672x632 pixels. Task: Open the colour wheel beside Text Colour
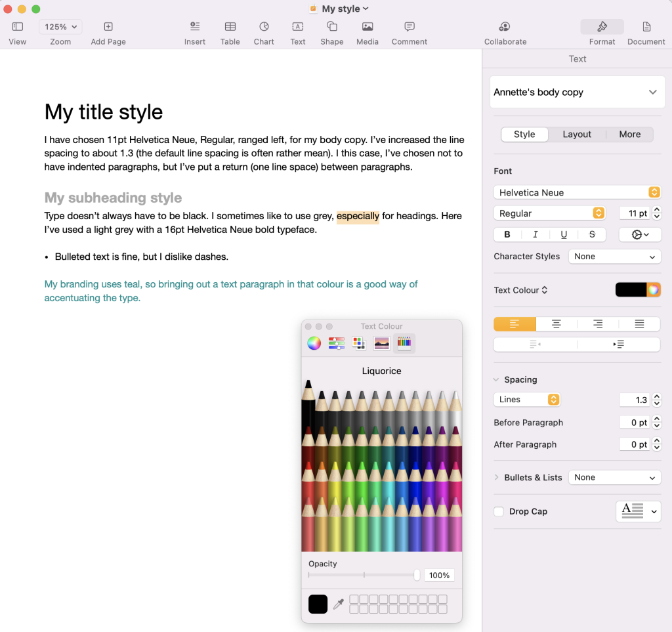pyautogui.click(x=653, y=290)
